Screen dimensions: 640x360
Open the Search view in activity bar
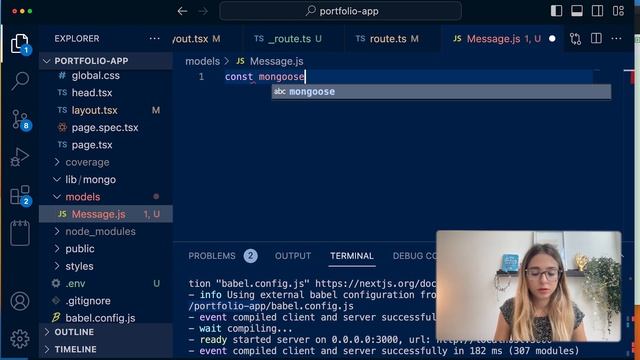[x=20, y=81]
